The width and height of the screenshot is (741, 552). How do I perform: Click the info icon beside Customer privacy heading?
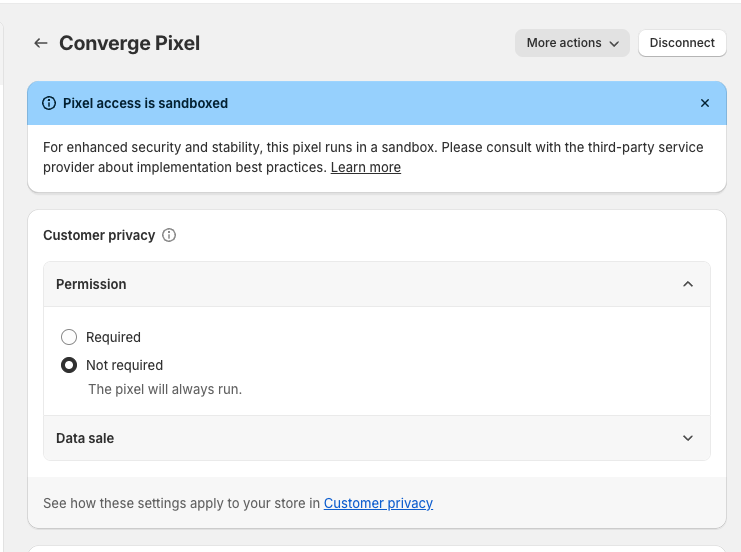(x=169, y=235)
